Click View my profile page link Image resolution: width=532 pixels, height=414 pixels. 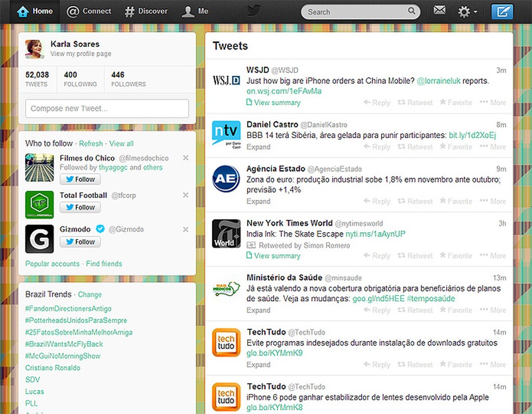pos(81,54)
